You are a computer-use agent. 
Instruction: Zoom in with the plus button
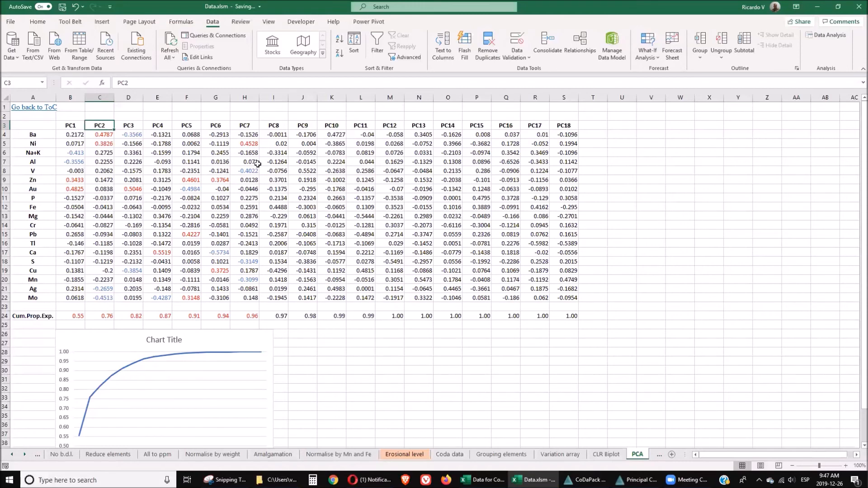coord(845,465)
